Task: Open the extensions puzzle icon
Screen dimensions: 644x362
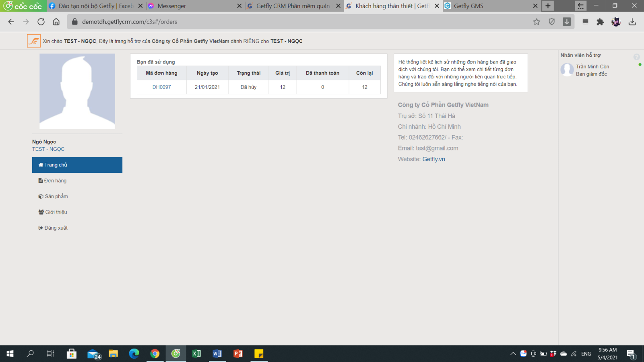Action: (x=600, y=22)
